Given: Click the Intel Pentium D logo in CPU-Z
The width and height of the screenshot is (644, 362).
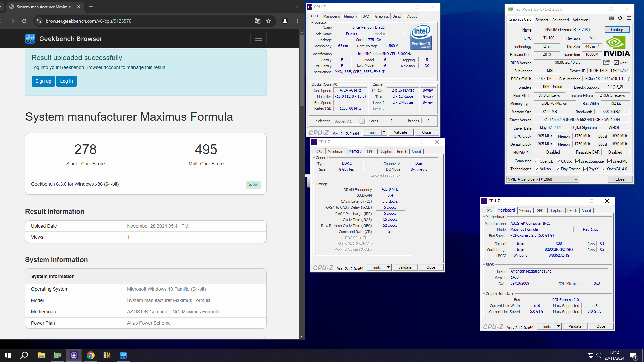Looking at the screenshot, I should pos(421,38).
